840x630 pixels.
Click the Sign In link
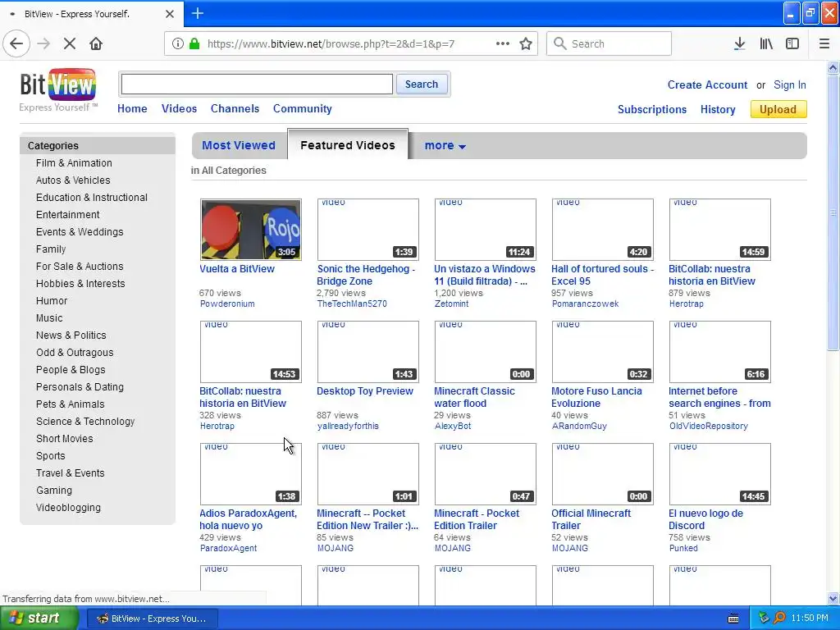click(790, 84)
